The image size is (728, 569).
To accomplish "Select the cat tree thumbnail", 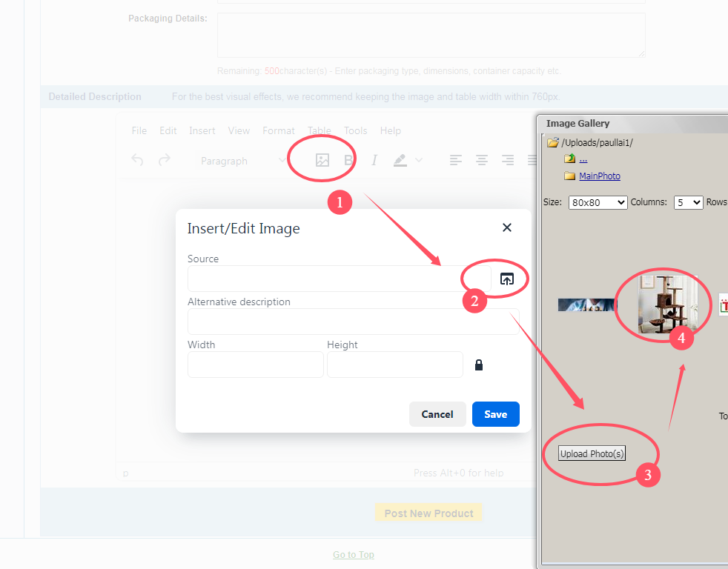I will pos(668,304).
